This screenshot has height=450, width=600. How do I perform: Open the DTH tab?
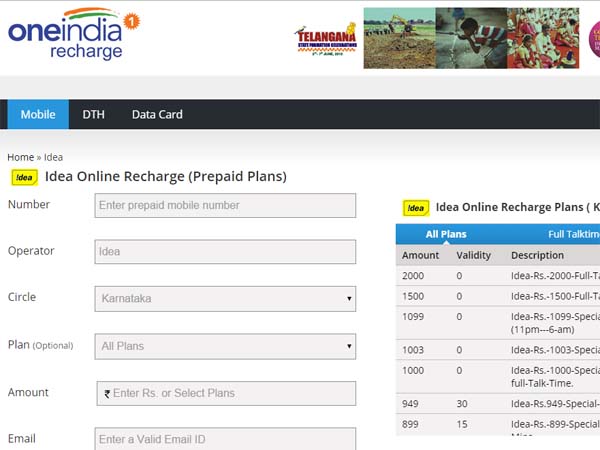pyautogui.click(x=93, y=114)
